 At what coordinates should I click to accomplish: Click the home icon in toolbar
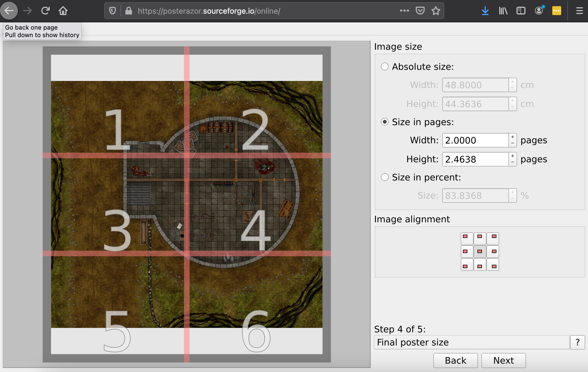coord(63,11)
